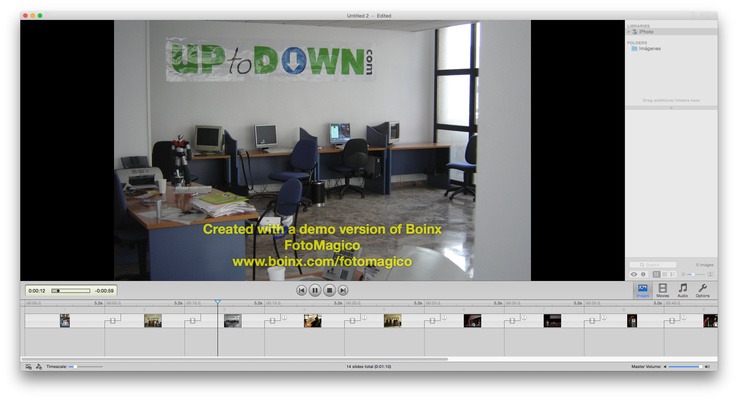The height and width of the screenshot is (400, 738).
Task: Adjust the Timescale slider
Action: tap(86, 367)
